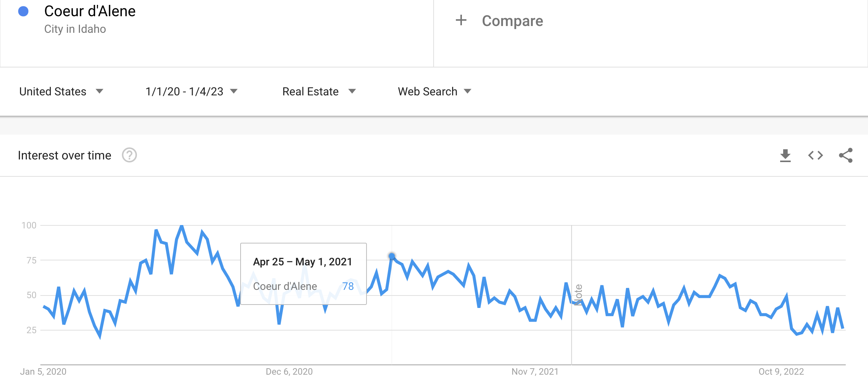The height and width of the screenshot is (392, 868).
Task: Click the Interest over time heading
Action: (x=64, y=155)
